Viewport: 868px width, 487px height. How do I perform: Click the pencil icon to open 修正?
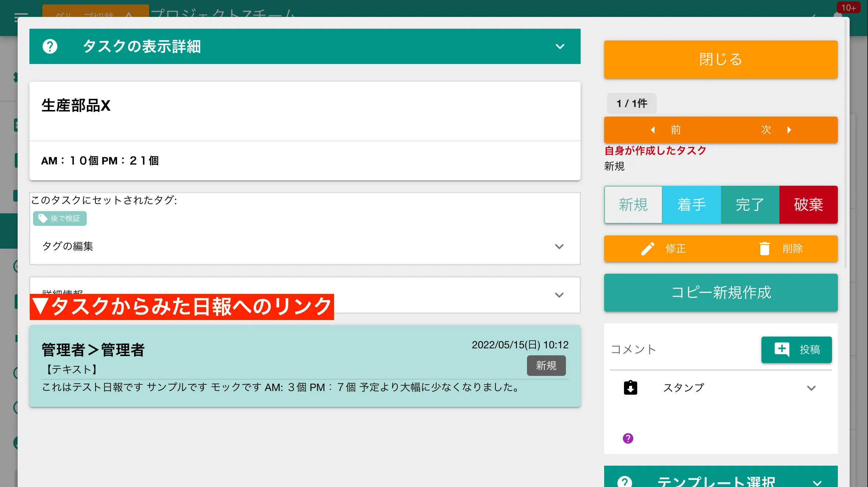(x=648, y=249)
